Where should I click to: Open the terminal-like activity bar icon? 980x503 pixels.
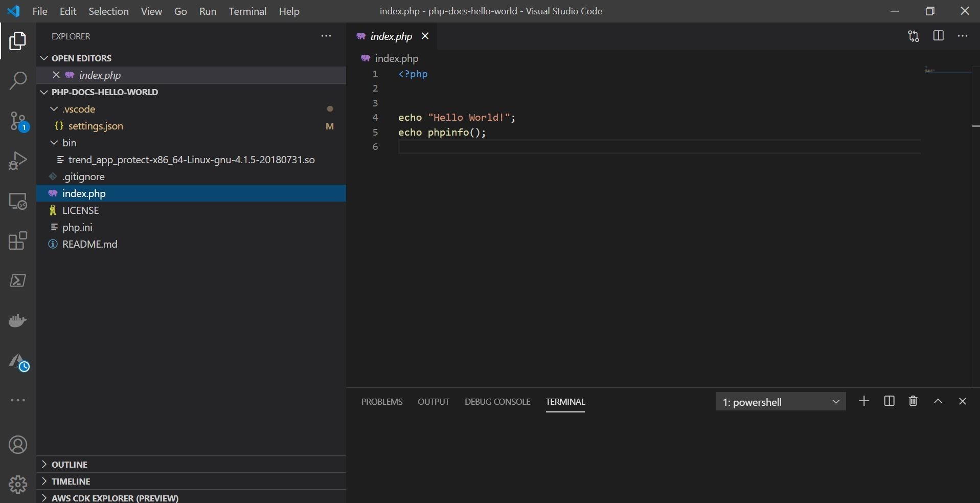[18, 280]
